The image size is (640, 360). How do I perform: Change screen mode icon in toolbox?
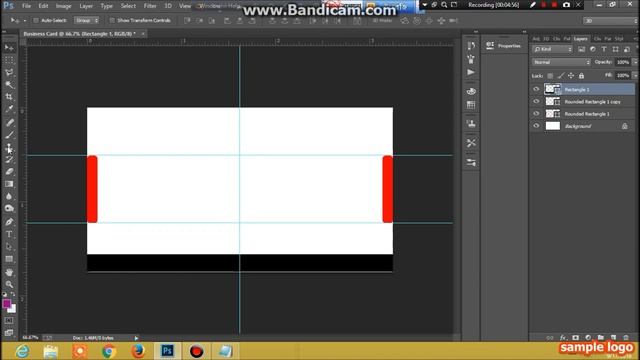click(x=9, y=333)
